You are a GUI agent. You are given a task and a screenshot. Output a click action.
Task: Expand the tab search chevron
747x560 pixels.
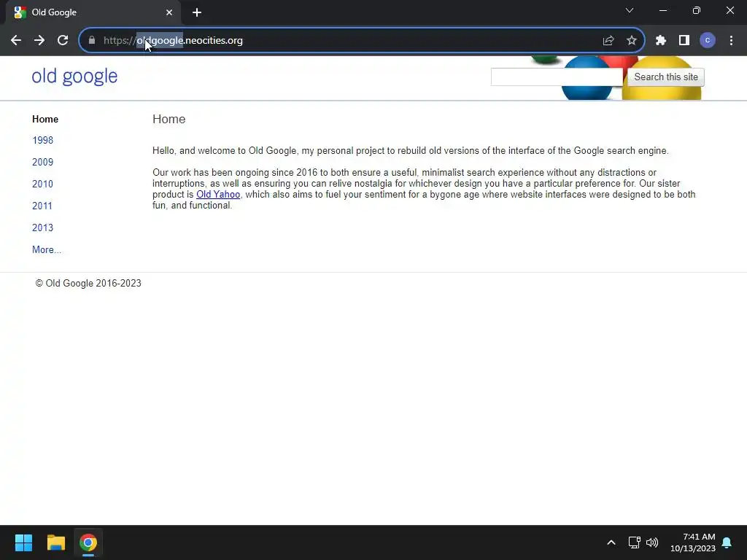(630, 10)
